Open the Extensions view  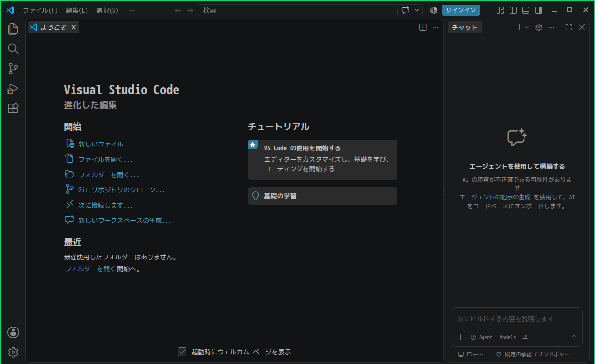(x=13, y=109)
